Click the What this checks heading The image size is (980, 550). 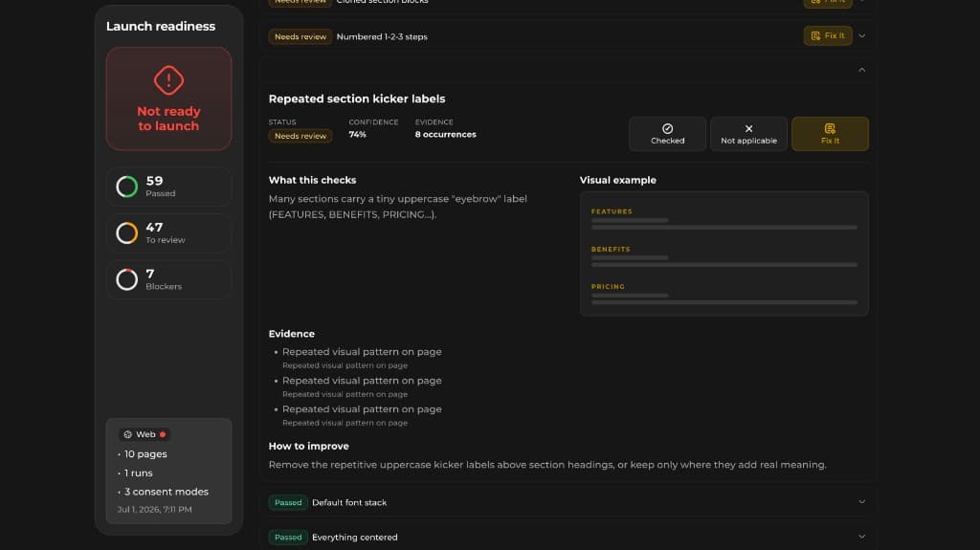click(313, 180)
